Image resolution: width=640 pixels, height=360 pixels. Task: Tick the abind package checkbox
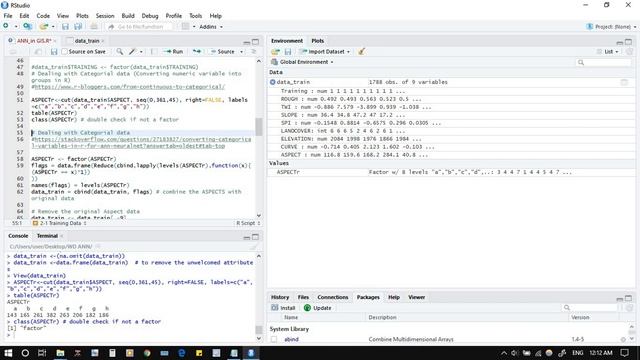tap(274, 339)
